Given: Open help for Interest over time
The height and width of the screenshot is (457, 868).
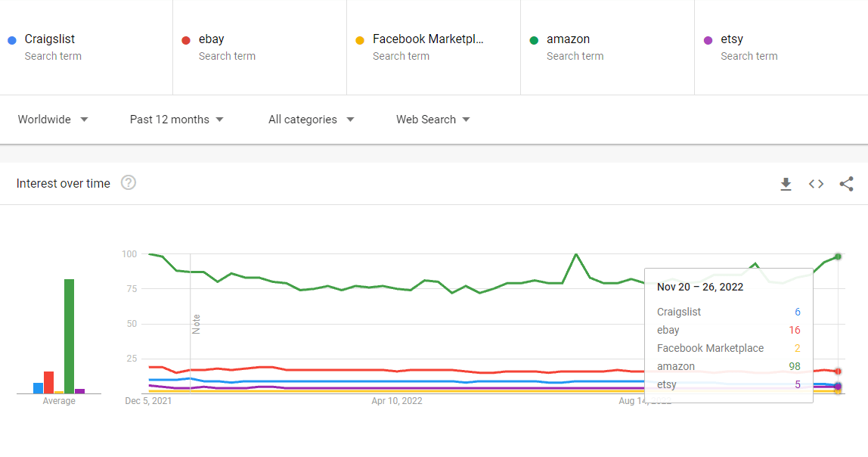Looking at the screenshot, I should pos(129,183).
